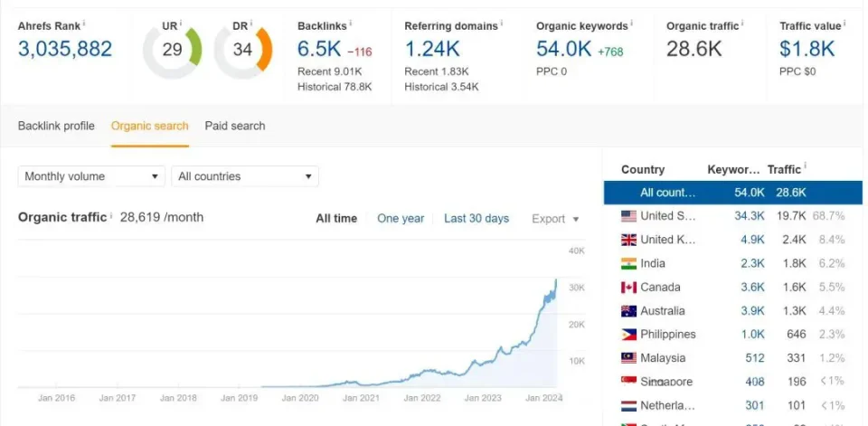The height and width of the screenshot is (426, 868).
Task: Click the India flag icon
Action: (x=629, y=264)
